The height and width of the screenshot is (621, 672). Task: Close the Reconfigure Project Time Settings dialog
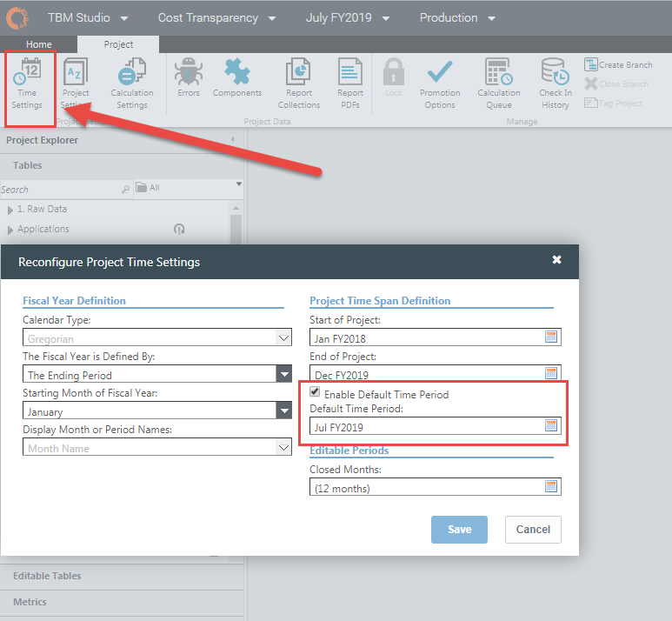(x=556, y=259)
